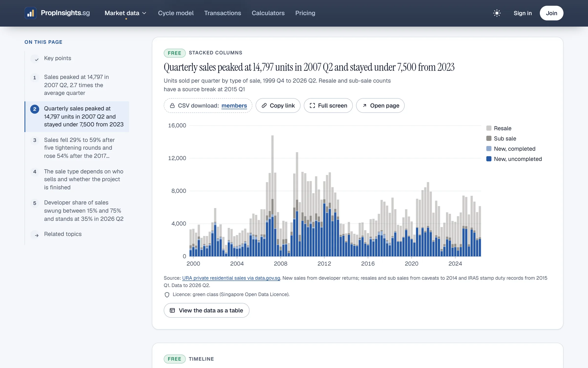This screenshot has height=368, width=588.
Task: Open the Calculators nav item
Action: click(x=268, y=13)
